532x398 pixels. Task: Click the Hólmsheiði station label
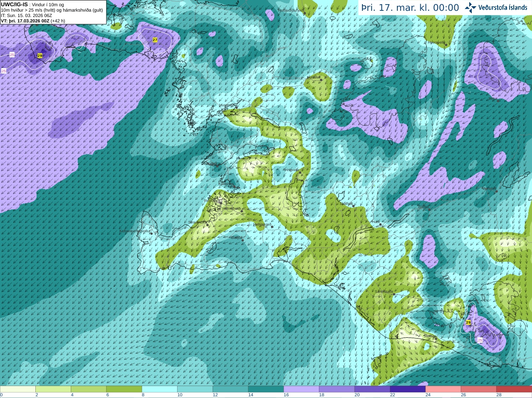click(232, 209)
